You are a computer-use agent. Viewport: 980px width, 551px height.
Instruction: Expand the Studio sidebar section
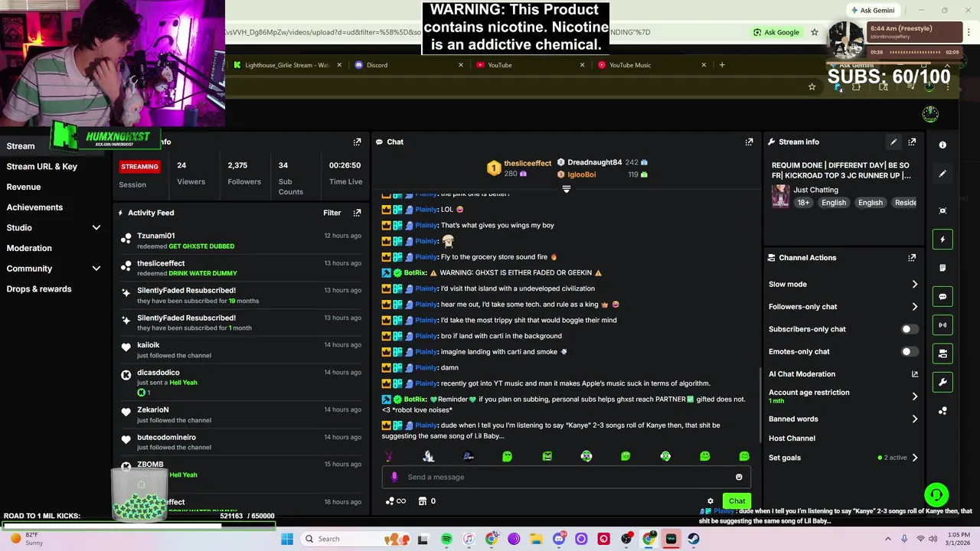tap(96, 227)
